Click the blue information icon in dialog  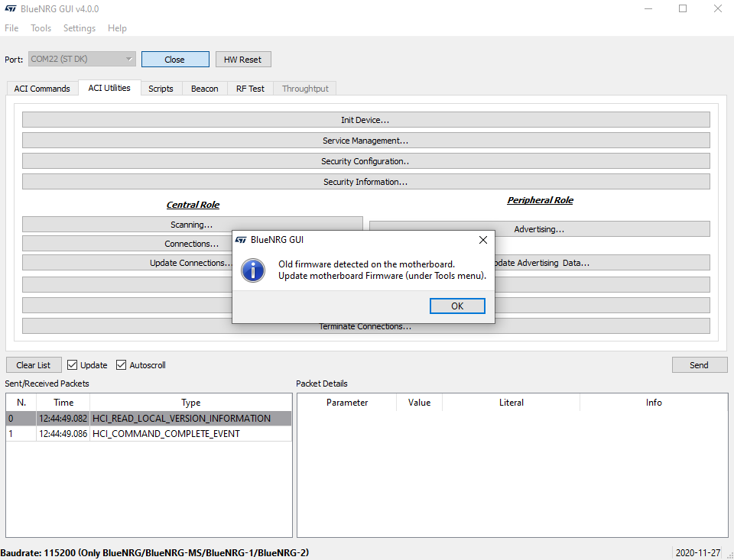pyautogui.click(x=253, y=270)
